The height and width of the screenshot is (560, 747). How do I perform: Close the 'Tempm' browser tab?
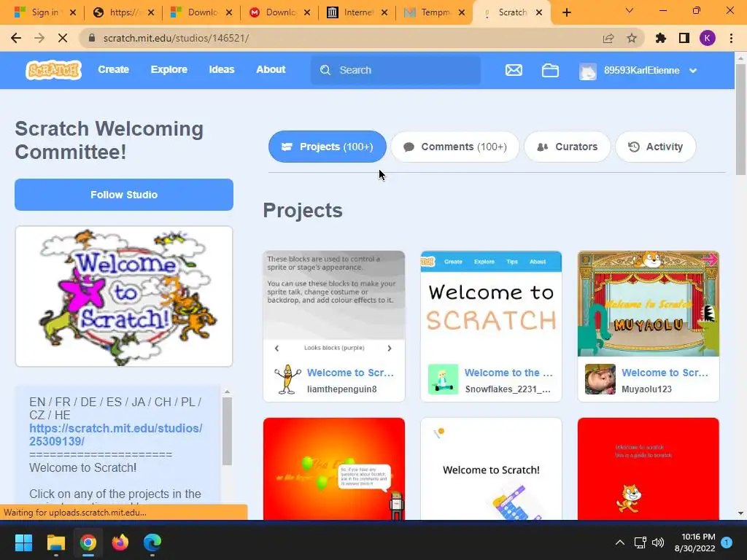(x=462, y=13)
